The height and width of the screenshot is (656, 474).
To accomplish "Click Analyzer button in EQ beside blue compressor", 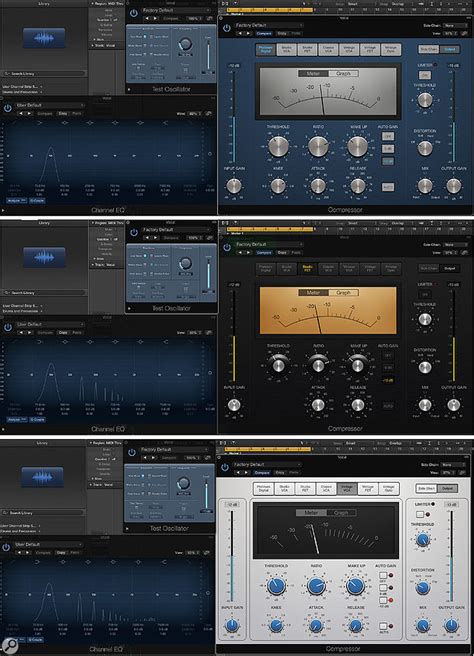I will point(17,201).
